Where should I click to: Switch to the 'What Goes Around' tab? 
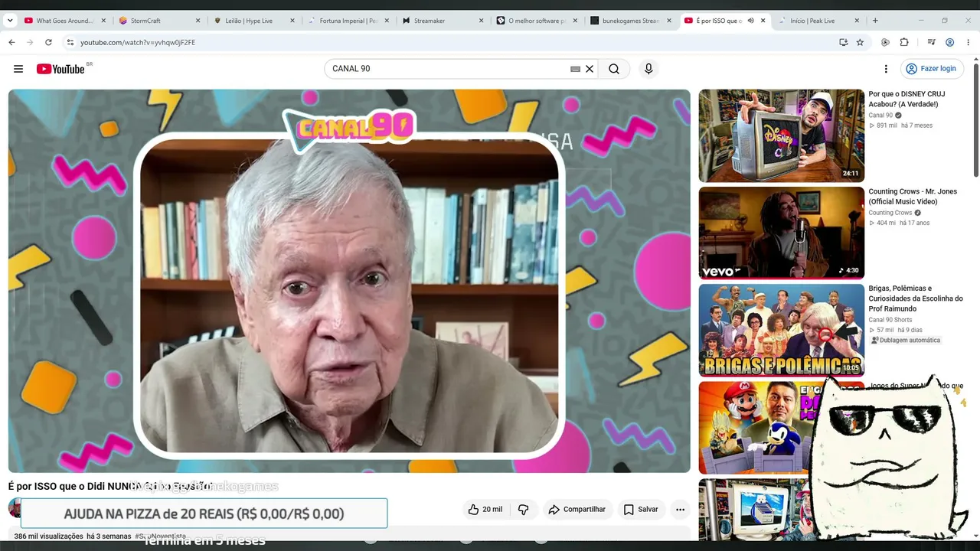63,21
